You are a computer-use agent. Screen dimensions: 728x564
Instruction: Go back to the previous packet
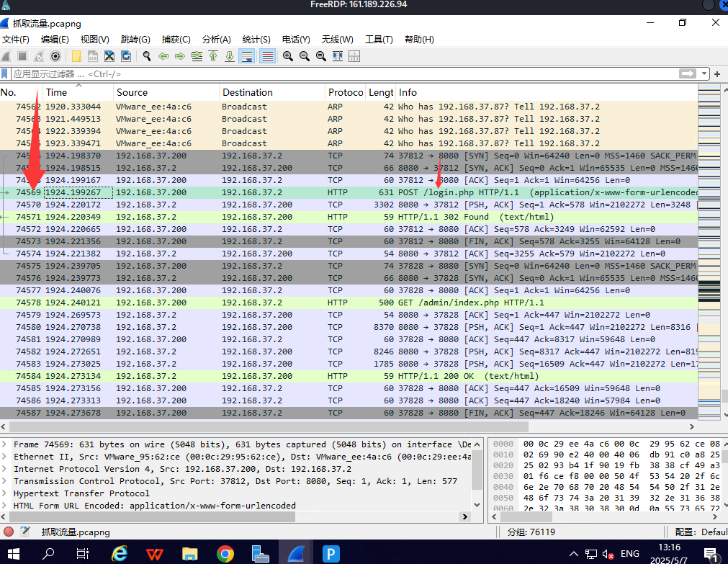click(x=163, y=56)
